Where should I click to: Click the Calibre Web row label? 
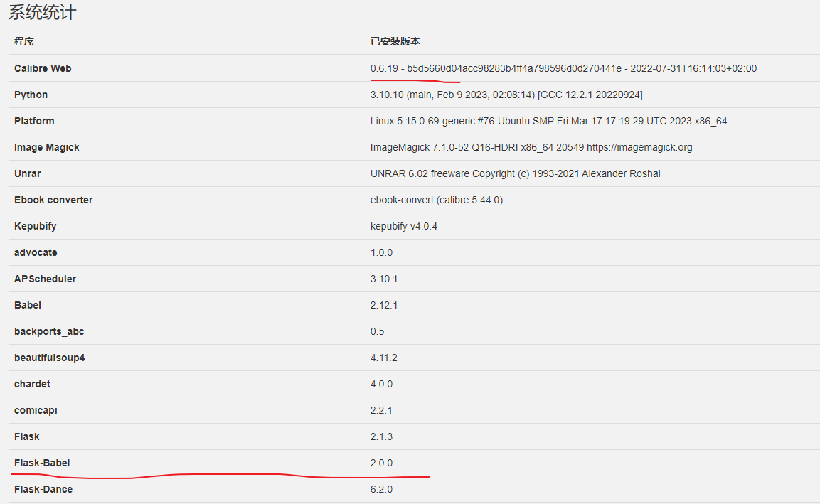pyautogui.click(x=43, y=68)
